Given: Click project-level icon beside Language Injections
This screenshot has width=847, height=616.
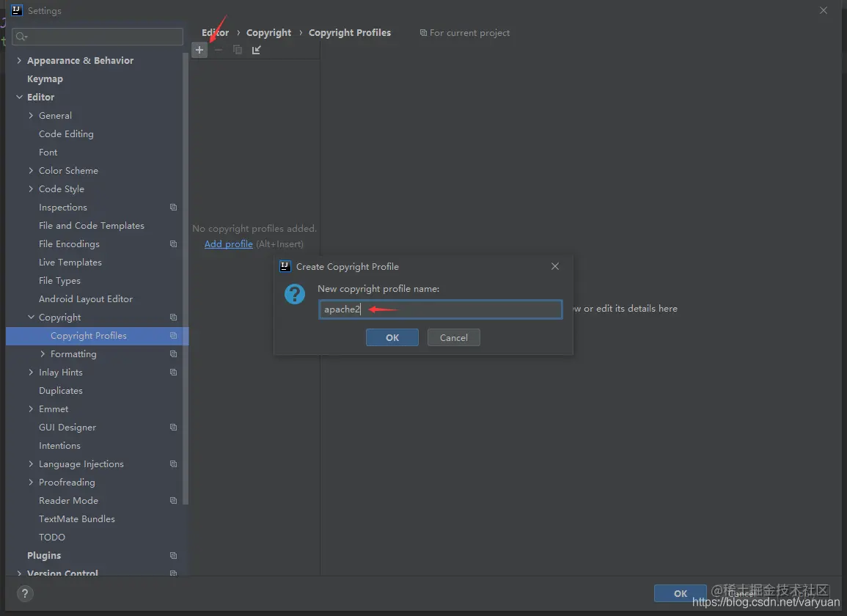Looking at the screenshot, I should (173, 463).
